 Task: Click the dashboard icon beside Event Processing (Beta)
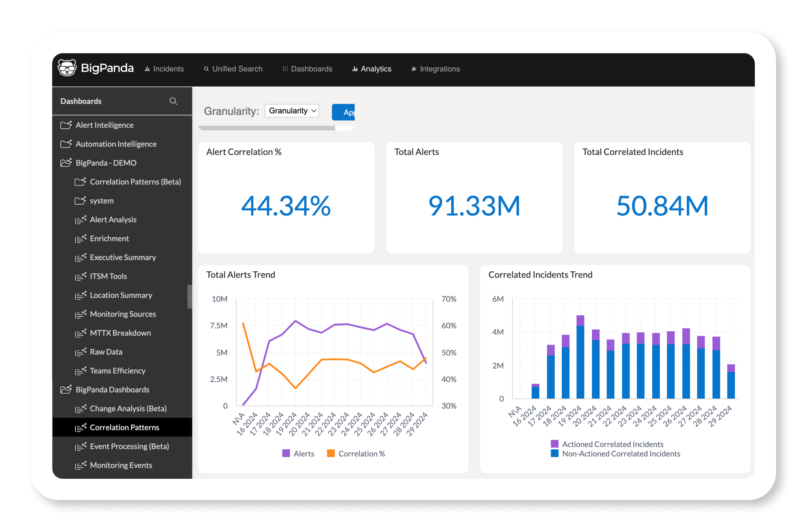click(x=81, y=446)
